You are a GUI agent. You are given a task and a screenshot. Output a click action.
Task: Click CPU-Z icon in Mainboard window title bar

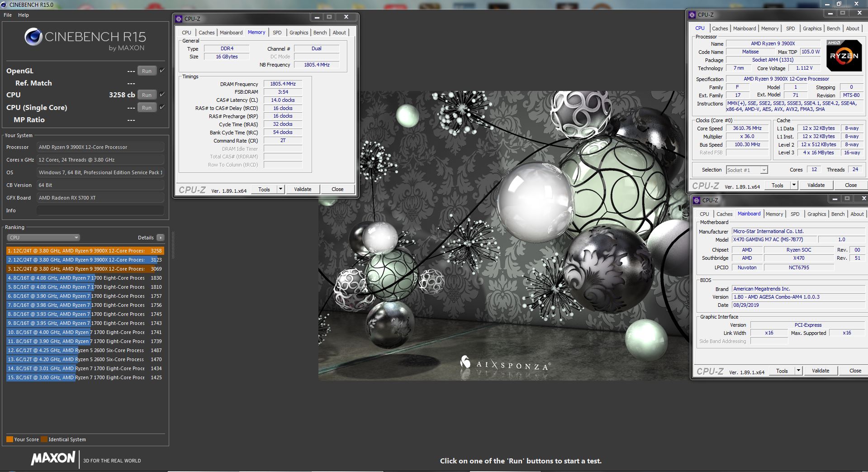[x=697, y=200]
